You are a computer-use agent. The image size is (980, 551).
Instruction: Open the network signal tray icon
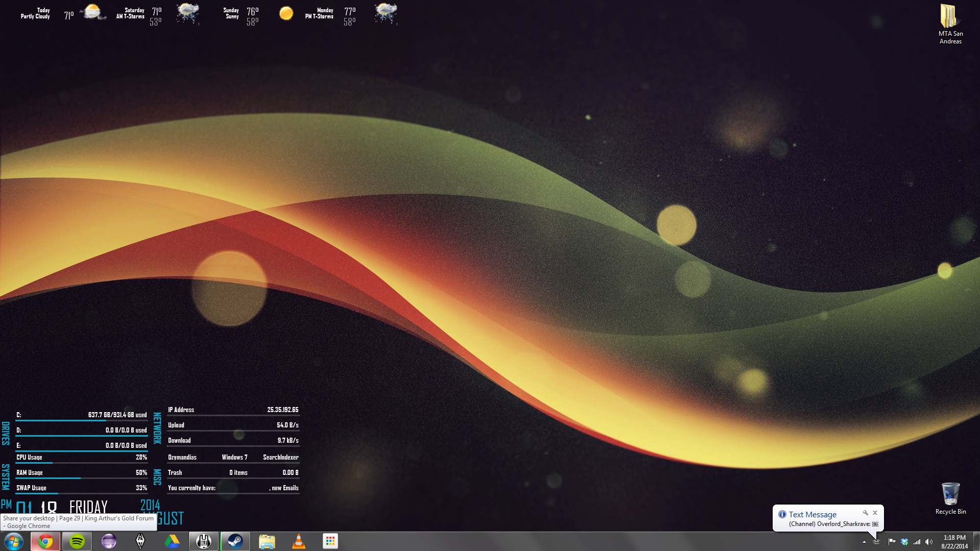[x=917, y=542]
